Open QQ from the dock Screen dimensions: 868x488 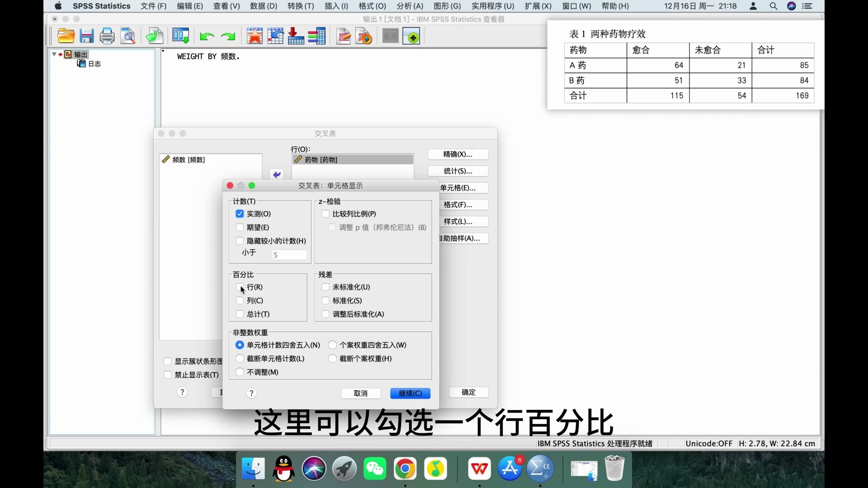(x=283, y=469)
